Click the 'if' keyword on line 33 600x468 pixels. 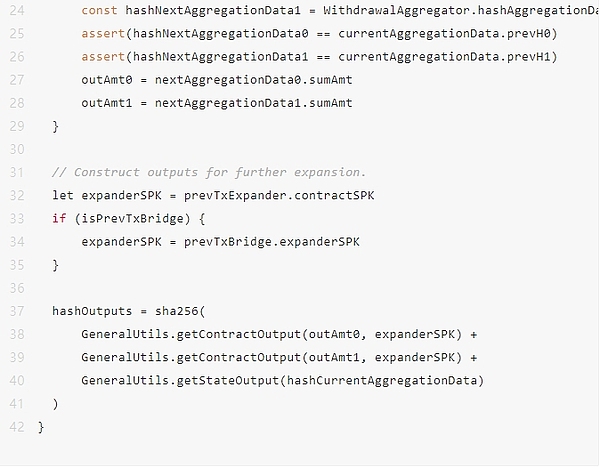(x=59, y=219)
